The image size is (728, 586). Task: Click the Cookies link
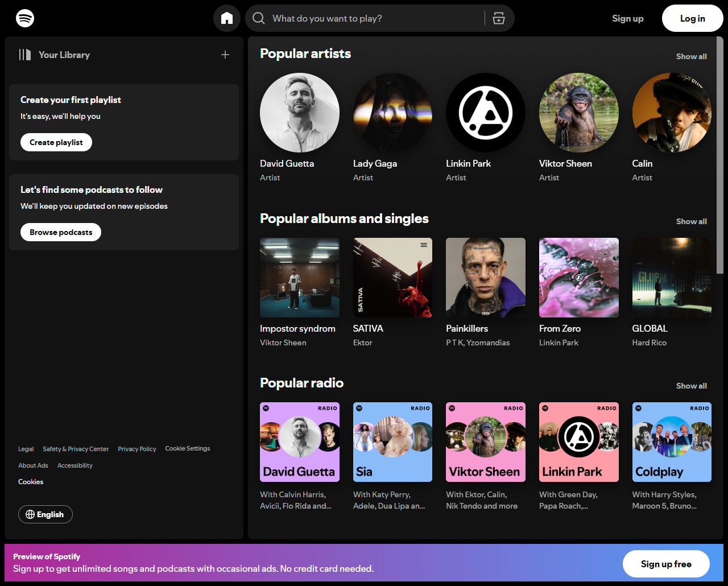coord(31,482)
